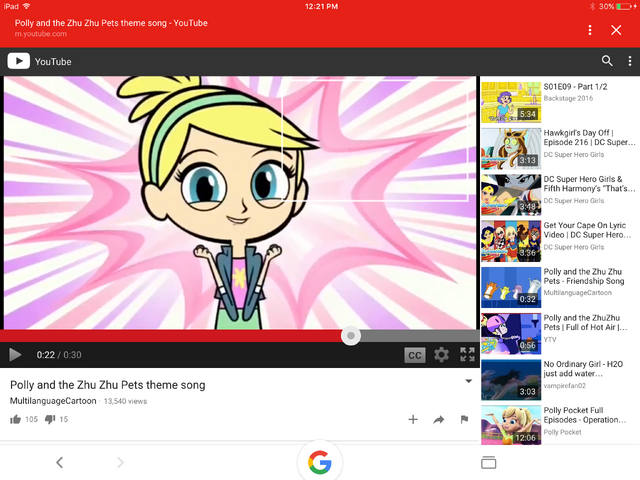Click iPad battery status indicator

pos(623,7)
